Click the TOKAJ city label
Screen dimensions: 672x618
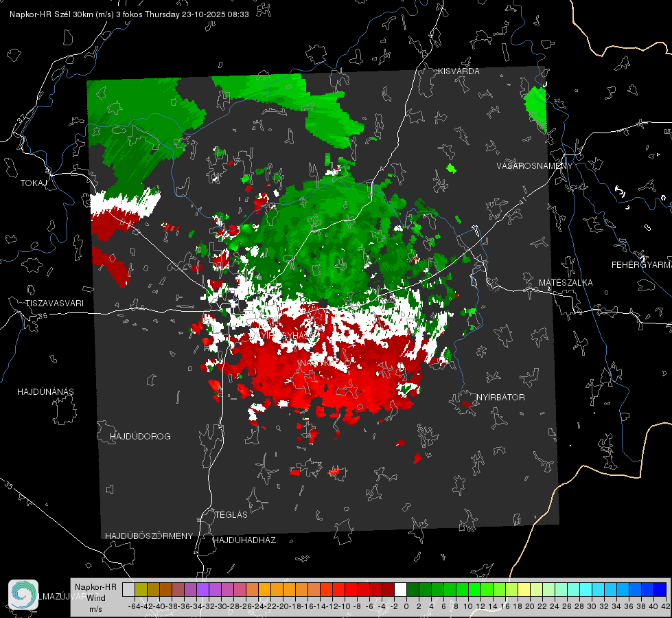33,183
